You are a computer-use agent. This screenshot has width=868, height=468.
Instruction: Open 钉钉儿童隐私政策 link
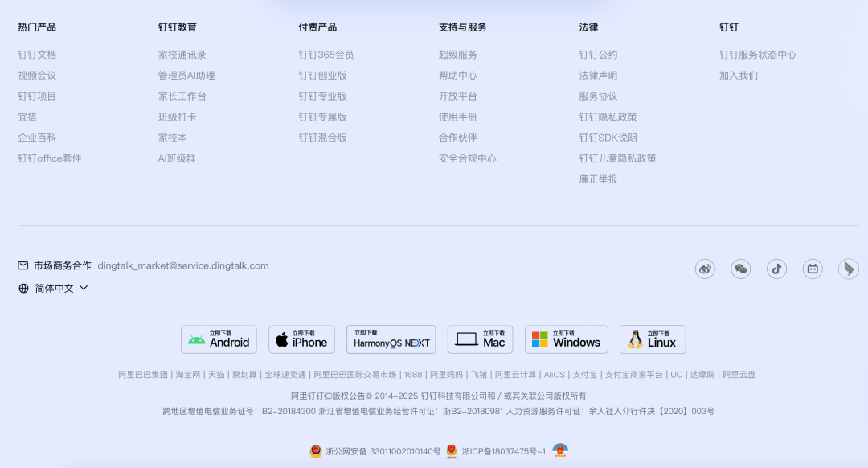point(618,158)
